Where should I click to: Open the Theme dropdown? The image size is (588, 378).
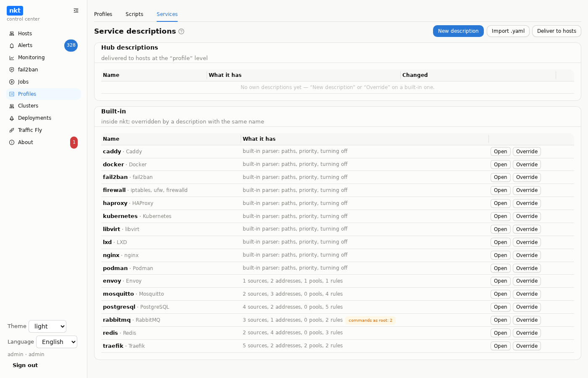pyautogui.click(x=47, y=326)
